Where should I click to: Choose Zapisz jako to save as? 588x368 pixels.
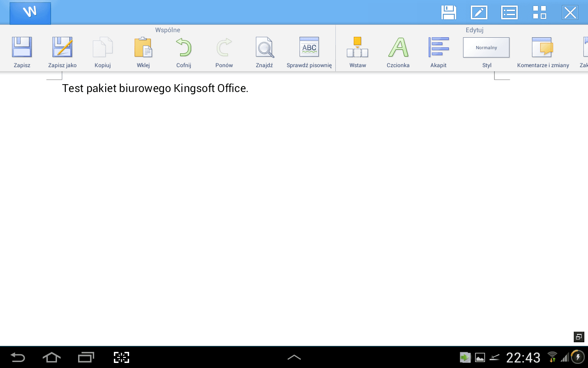(x=62, y=52)
